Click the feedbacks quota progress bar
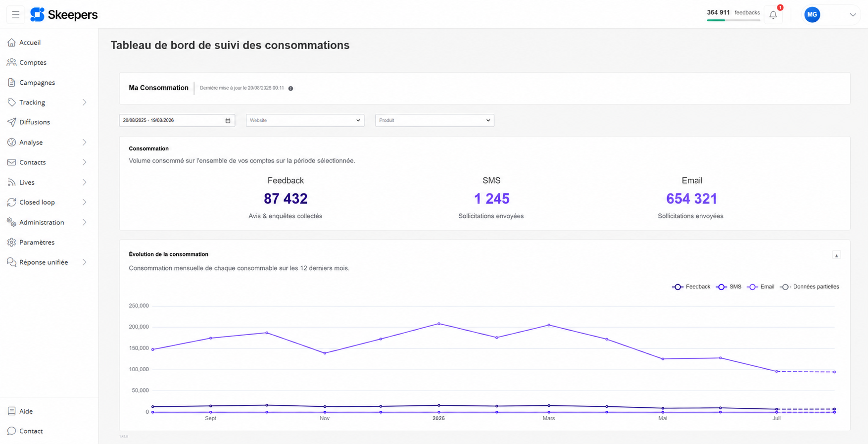Screen dimensions: 868x444 tap(733, 20)
